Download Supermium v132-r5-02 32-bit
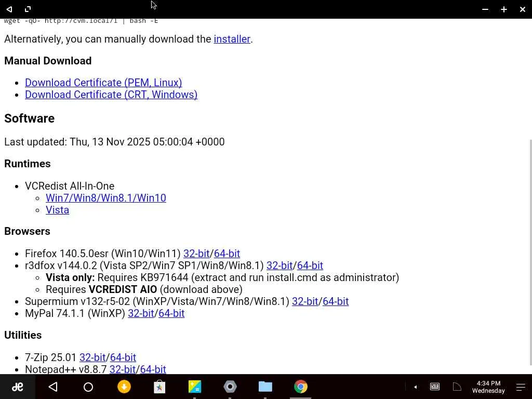532x399 pixels. 305,301
